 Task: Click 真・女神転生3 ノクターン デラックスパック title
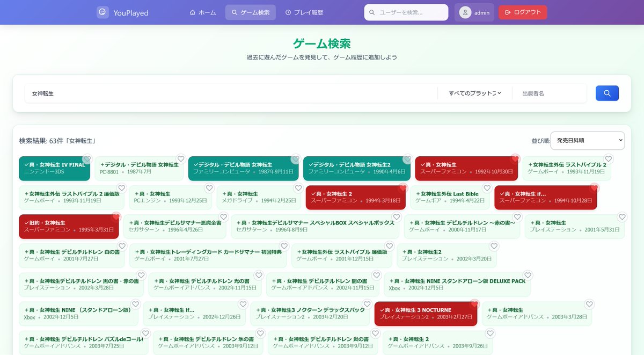pos(312,310)
